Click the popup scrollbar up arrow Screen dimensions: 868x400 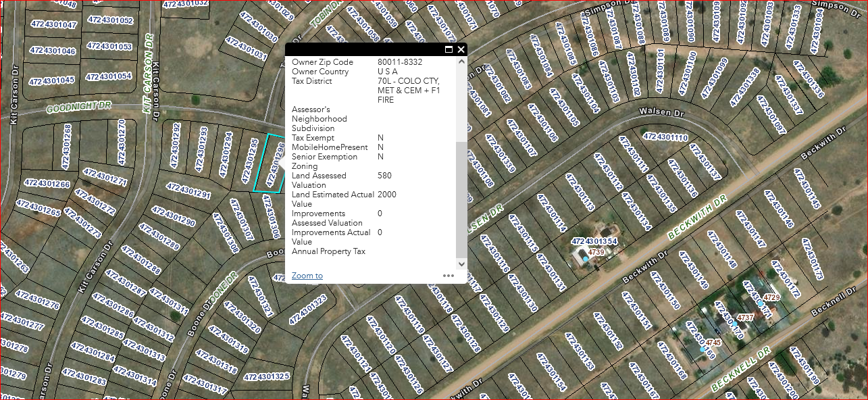click(460, 61)
